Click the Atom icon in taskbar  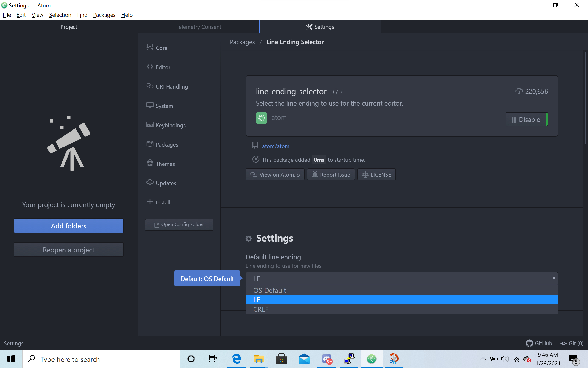[x=371, y=359]
